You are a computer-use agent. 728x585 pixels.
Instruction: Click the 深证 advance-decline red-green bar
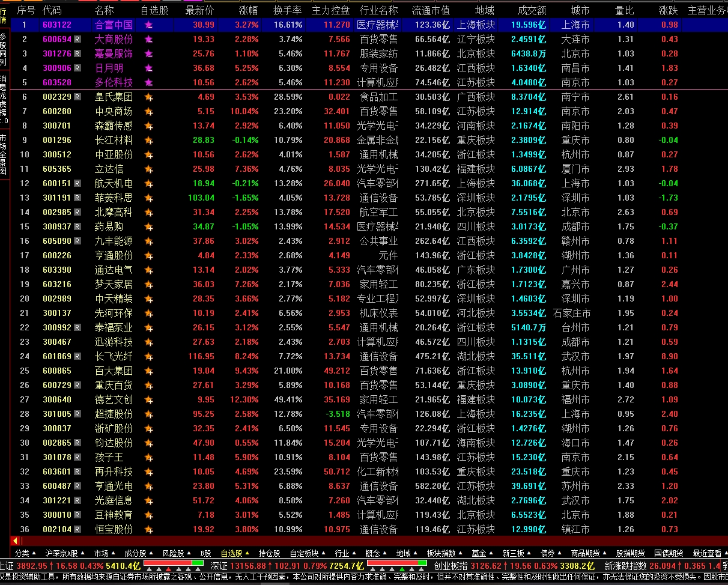[396, 563]
